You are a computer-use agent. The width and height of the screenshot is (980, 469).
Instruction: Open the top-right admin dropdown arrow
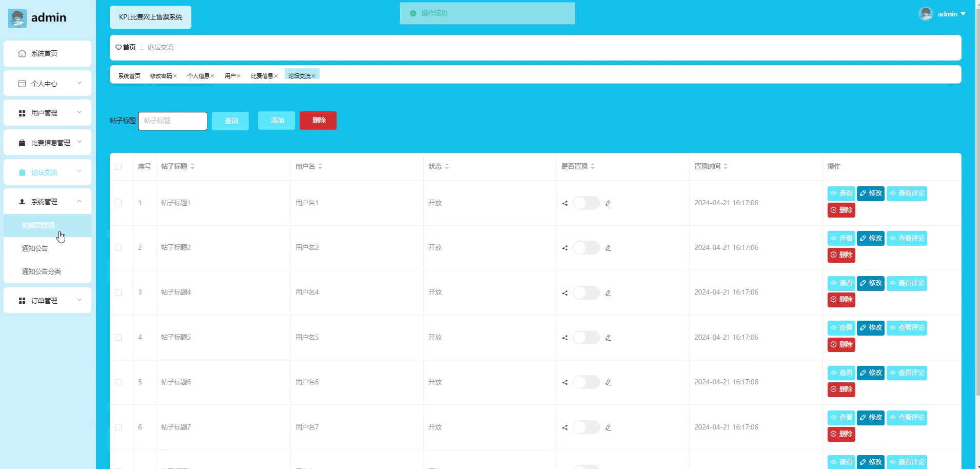tap(963, 14)
